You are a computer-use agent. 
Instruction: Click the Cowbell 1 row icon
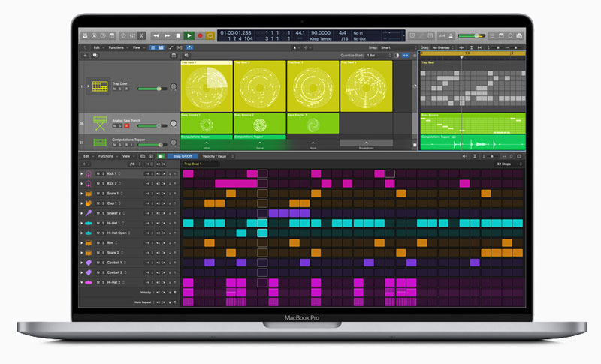[89, 263]
